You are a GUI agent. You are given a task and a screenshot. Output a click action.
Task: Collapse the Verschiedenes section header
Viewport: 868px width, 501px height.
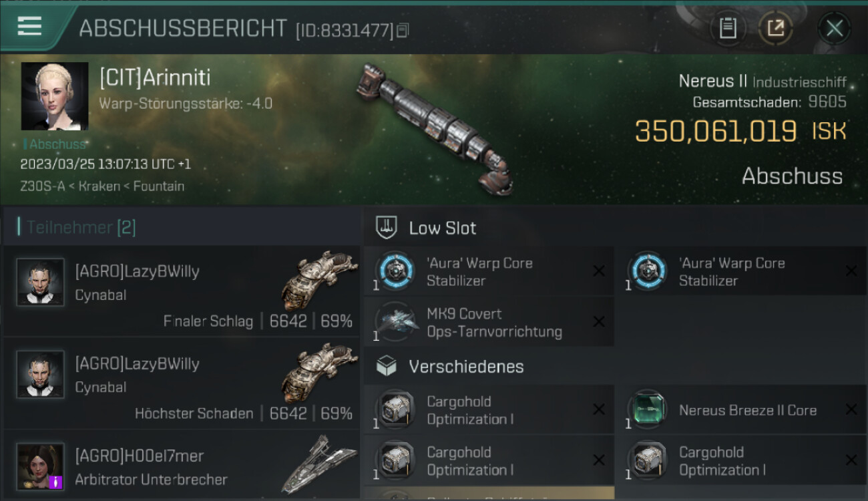pos(616,366)
